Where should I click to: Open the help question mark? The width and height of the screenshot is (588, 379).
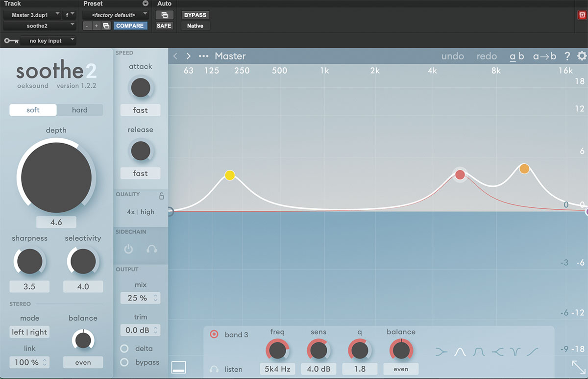point(567,56)
